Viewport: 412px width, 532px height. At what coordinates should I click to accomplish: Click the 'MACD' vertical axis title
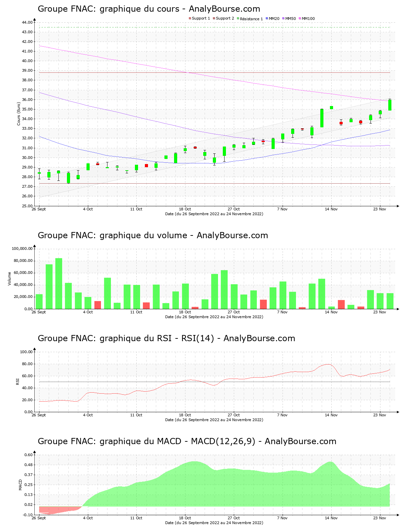(x=20, y=485)
